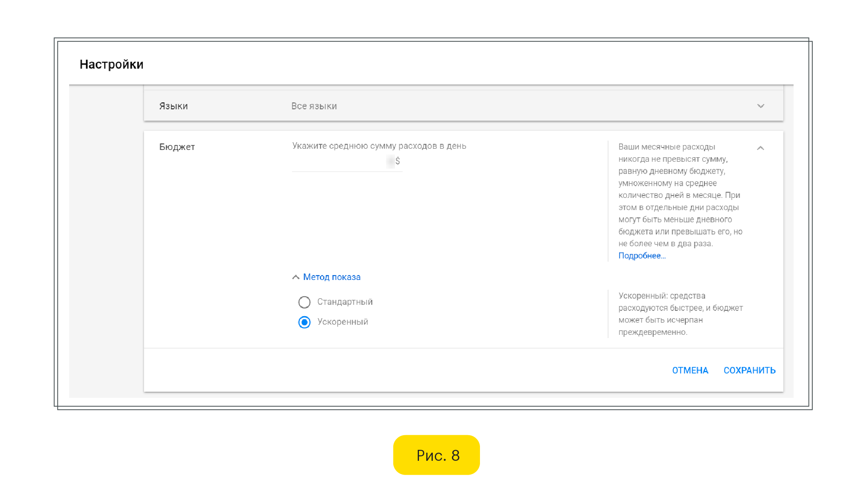Click the Стандартный option label text
The width and height of the screenshot is (868, 499).
click(x=345, y=302)
